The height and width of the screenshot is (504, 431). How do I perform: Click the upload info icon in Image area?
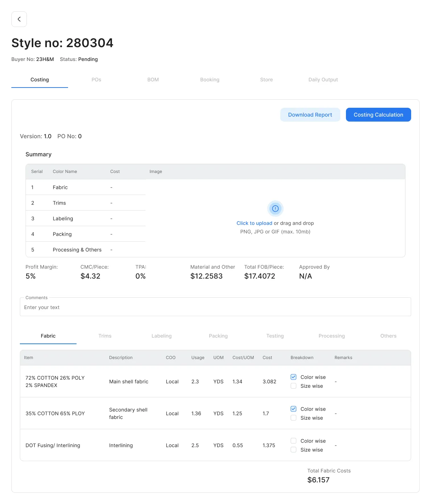click(x=275, y=208)
